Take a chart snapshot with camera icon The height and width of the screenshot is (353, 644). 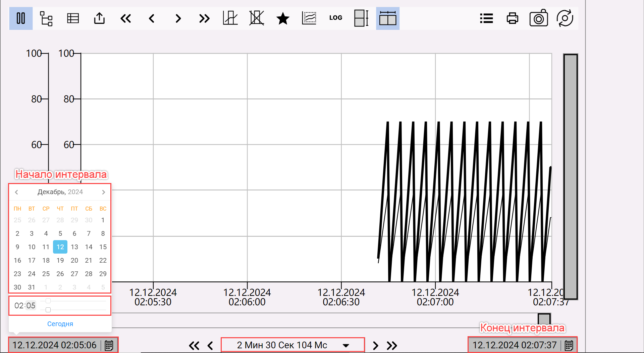pos(538,18)
